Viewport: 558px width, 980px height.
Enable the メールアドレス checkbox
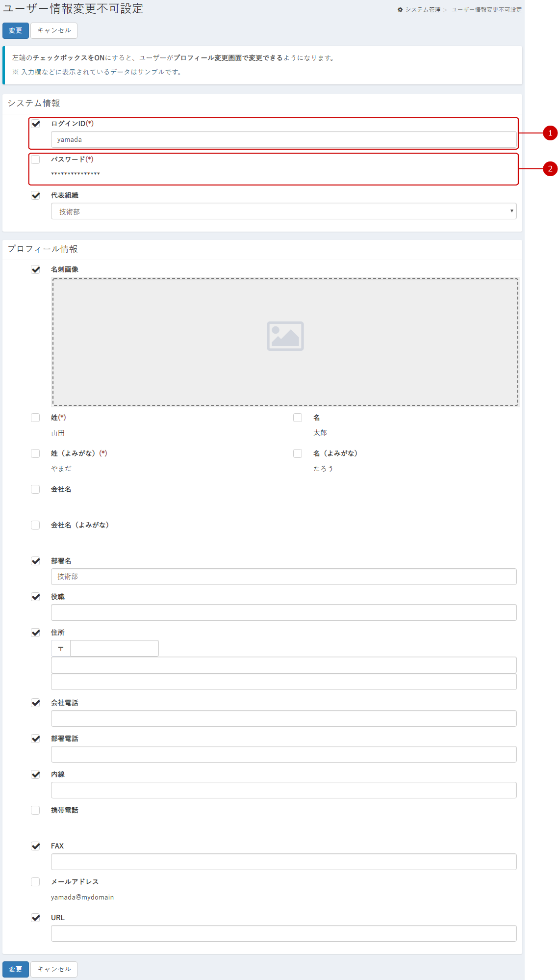35,882
